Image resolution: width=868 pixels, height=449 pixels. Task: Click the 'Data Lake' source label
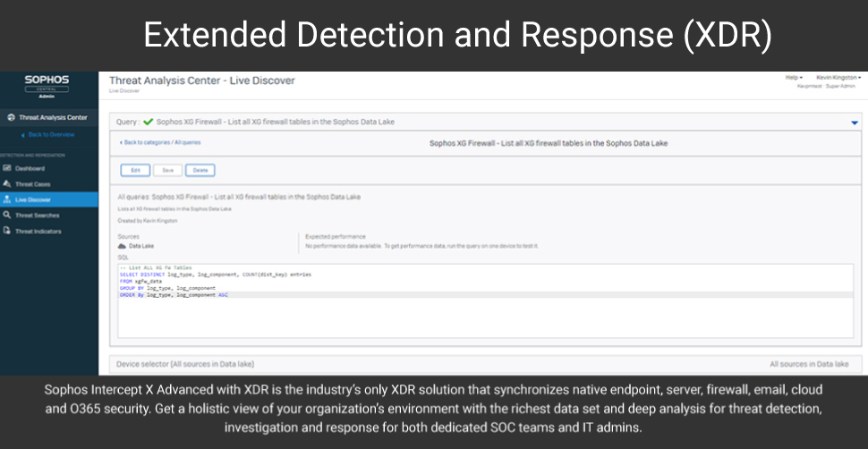[141, 246]
